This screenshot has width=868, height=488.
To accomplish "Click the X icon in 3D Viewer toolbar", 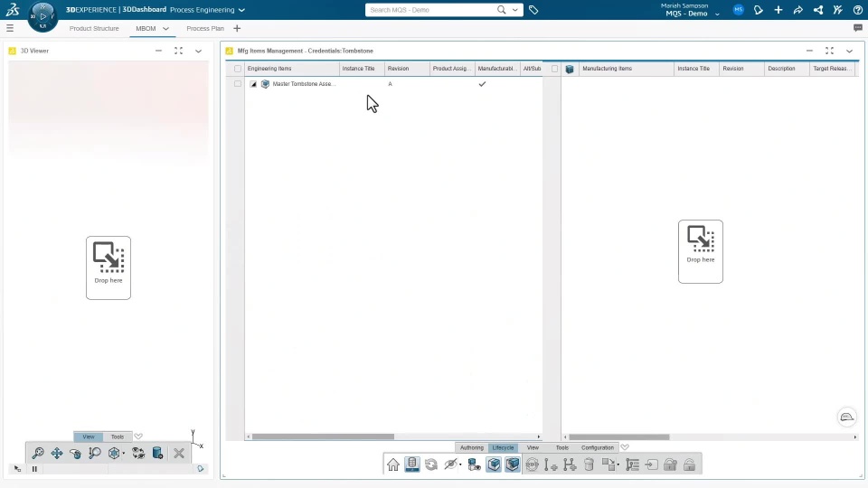I will [x=179, y=453].
